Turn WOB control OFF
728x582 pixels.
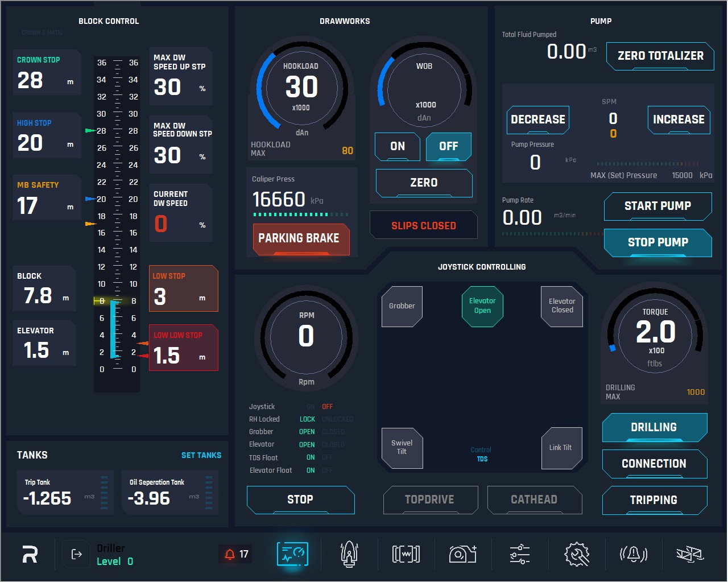tap(449, 147)
